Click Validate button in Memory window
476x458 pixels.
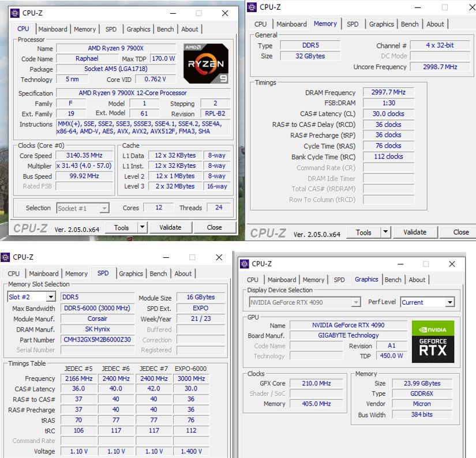tap(415, 232)
